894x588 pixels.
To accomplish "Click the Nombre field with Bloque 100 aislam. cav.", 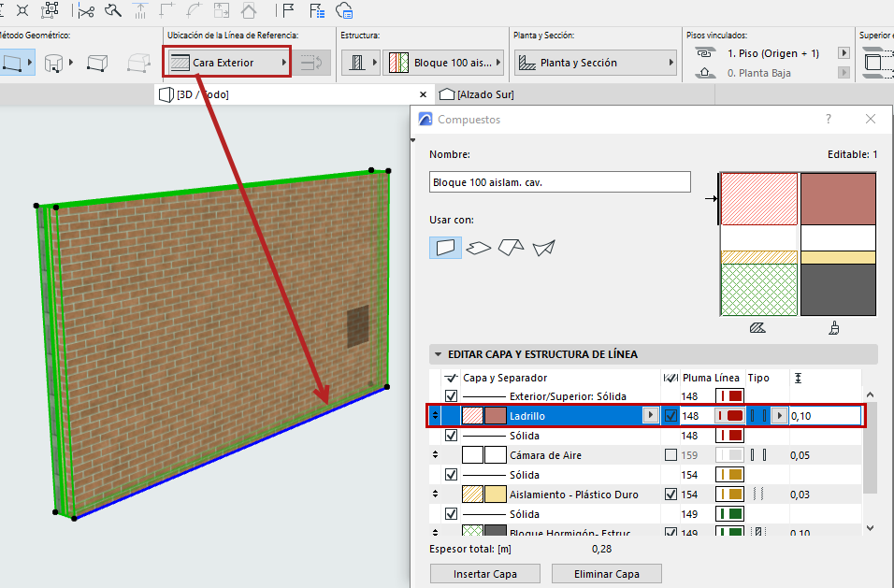I will click(x=560, y=182).
